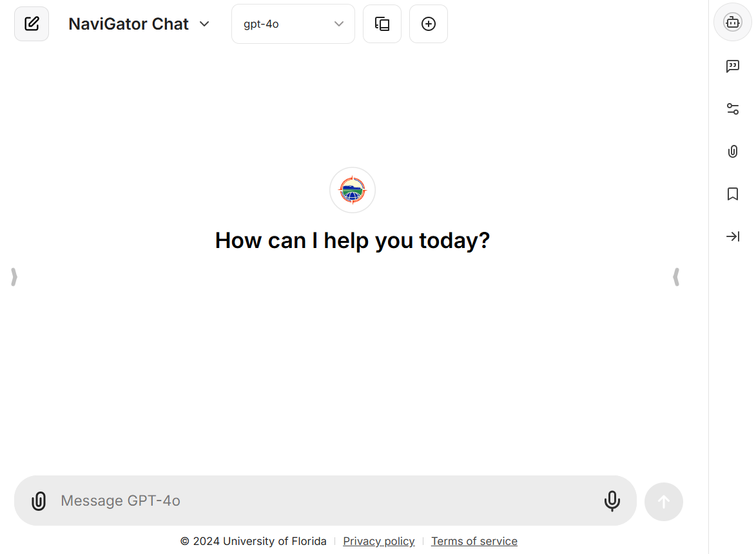Start a new chat with the edit icon
Image resolution: width=756 pixels, height=554 pixels.
32,24
